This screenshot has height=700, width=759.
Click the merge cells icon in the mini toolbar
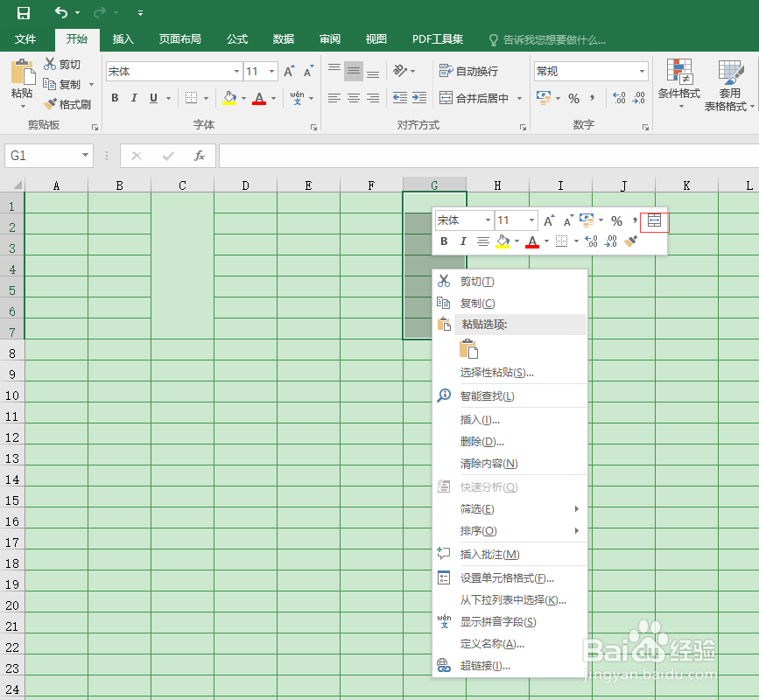655,221
